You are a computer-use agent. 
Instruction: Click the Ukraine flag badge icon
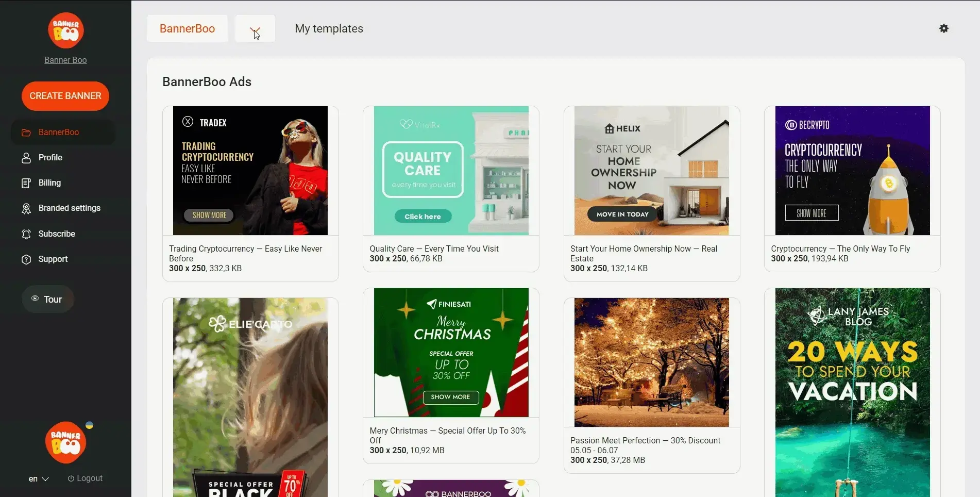tap(89, 425)
